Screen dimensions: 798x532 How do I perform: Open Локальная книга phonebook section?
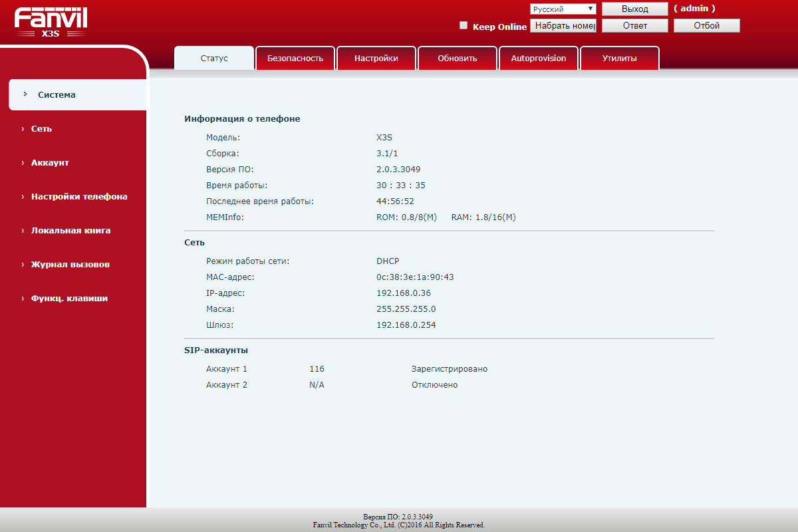pos(70,231)
